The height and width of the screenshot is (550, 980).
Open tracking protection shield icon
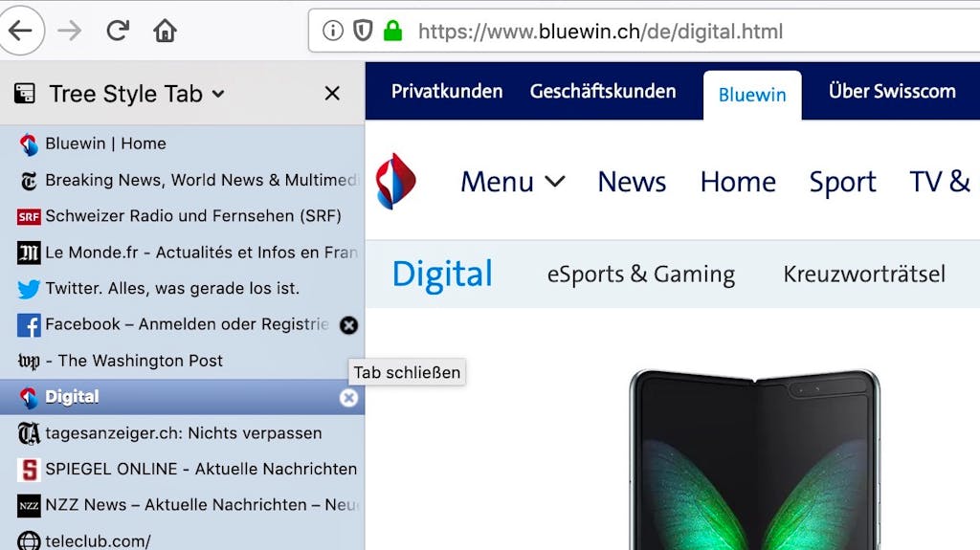pos(363,30)
